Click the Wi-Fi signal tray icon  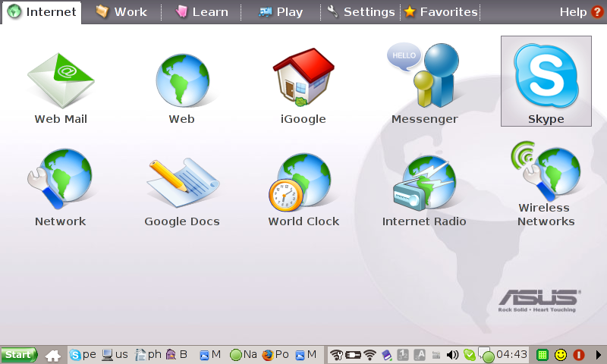(370, 355)
